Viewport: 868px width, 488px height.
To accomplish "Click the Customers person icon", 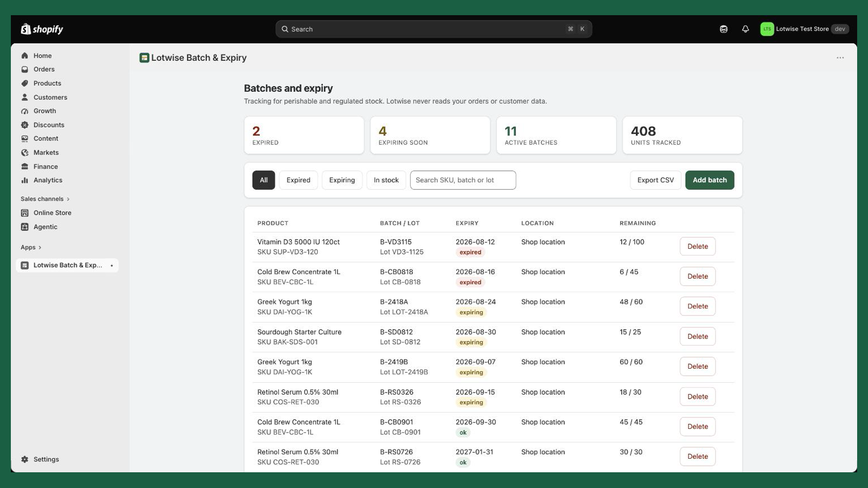I will (24, 98).
